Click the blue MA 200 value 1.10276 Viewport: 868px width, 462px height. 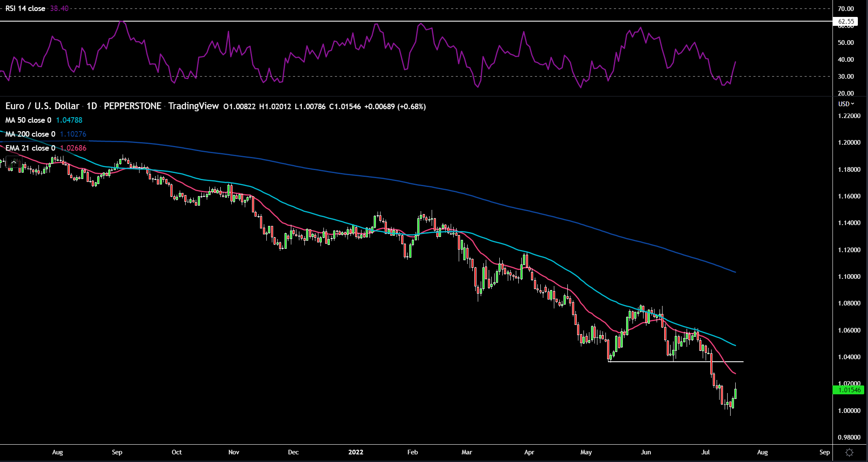pos(73,134)
